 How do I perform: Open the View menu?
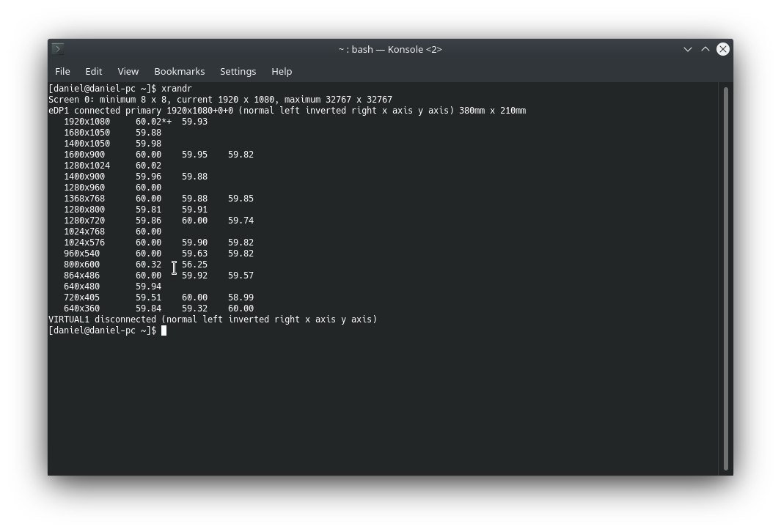point(128,71)
